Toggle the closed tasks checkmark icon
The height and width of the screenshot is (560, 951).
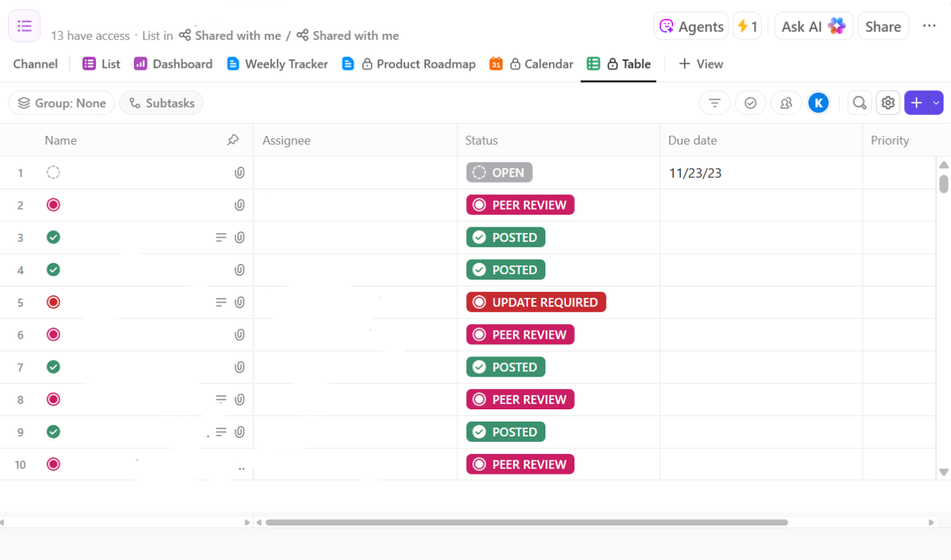pos(751,103)
